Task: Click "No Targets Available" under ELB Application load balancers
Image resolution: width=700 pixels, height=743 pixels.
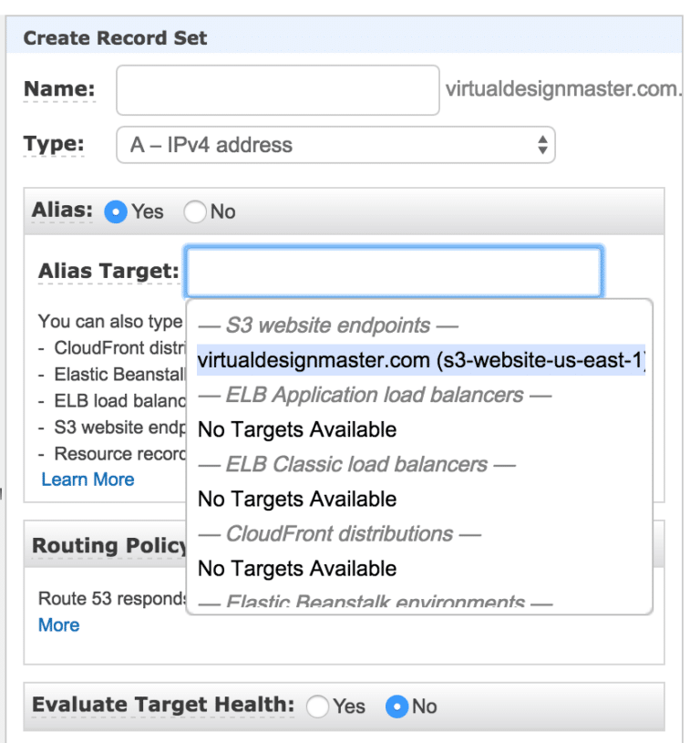Action: (x=297, y=428)
